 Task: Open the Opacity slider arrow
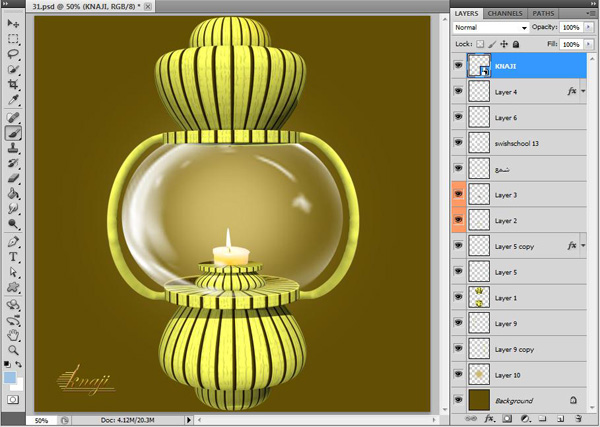coord(588,28)
